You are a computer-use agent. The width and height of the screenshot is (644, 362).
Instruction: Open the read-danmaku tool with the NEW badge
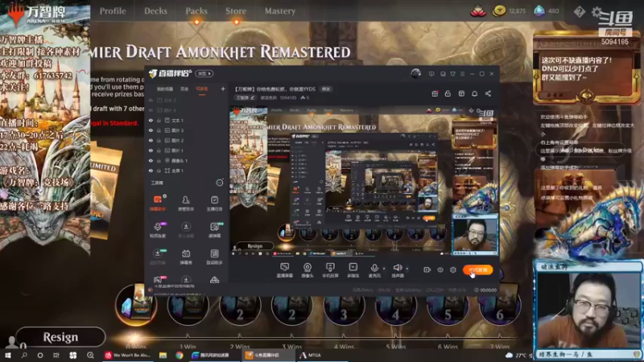point(214,230)
